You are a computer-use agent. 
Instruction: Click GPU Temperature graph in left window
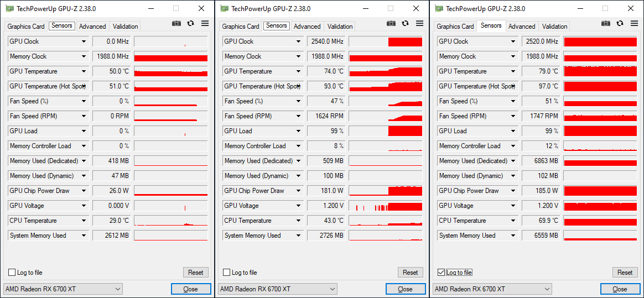point(171,71)
